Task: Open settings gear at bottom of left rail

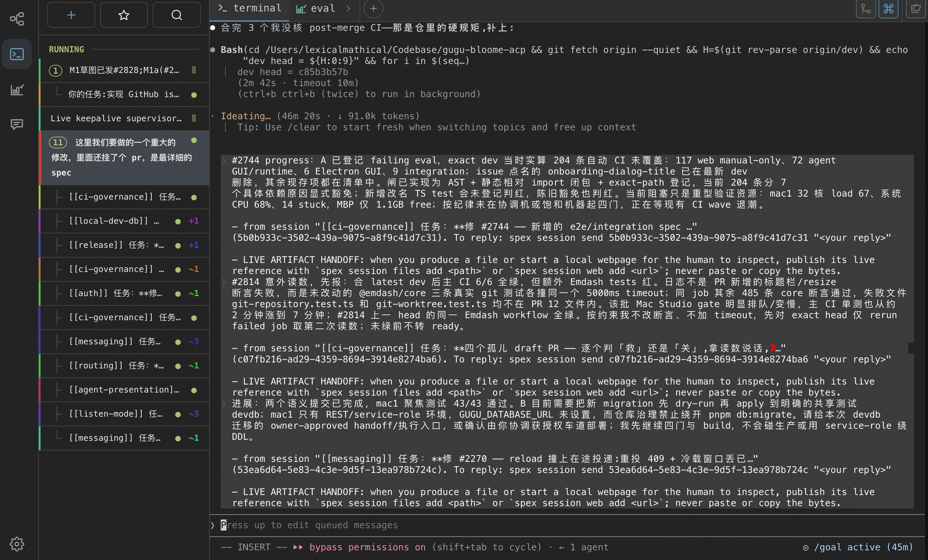Action: point(17,544)
